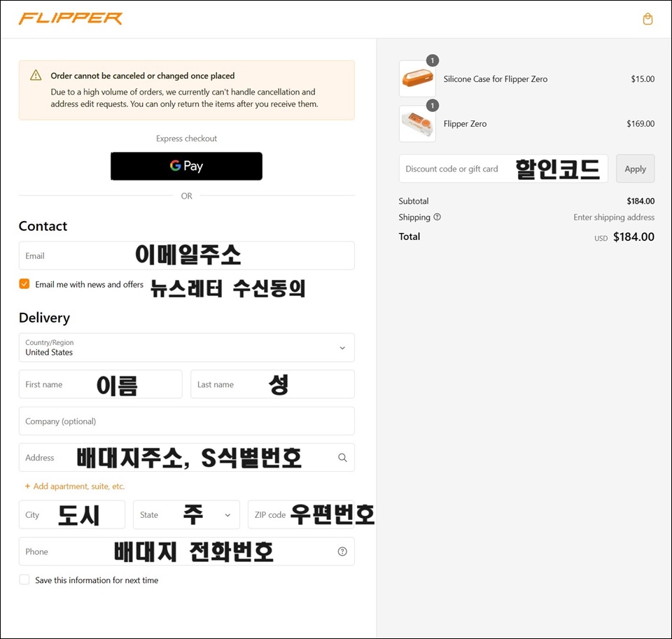Select the Phone number field
Viewport: 672px width, 639px height.
point(186,552)
